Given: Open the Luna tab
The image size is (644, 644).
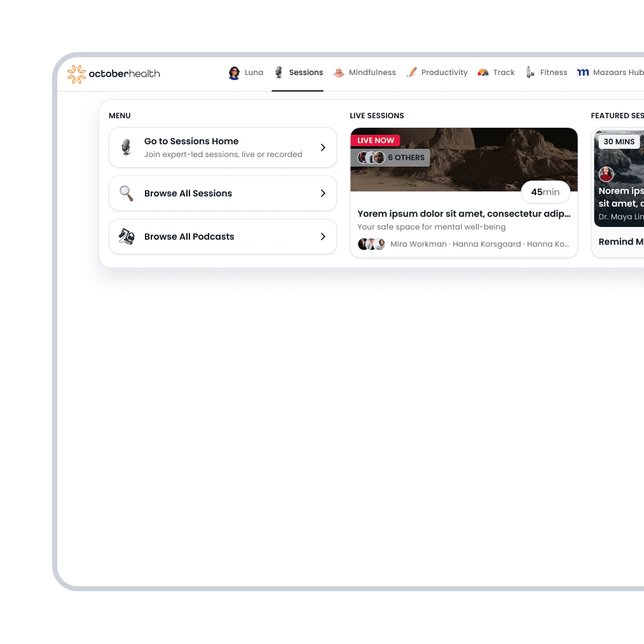Looking at the screenshot, I should [246, 72].
